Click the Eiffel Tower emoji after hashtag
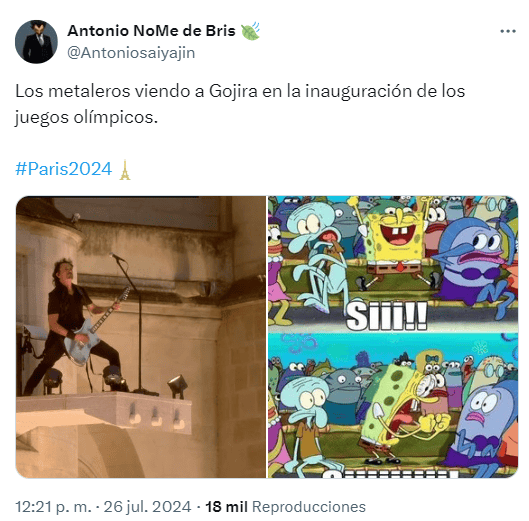Viewport: 529px width, 521px height. click(125, 169)
